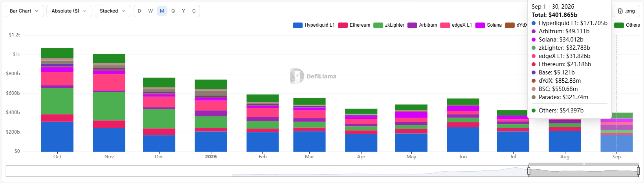Viewport: 644px width, 183px height.
Task: Open the Absolute ($) value dropdown
Action: click(x=69, y=11)
